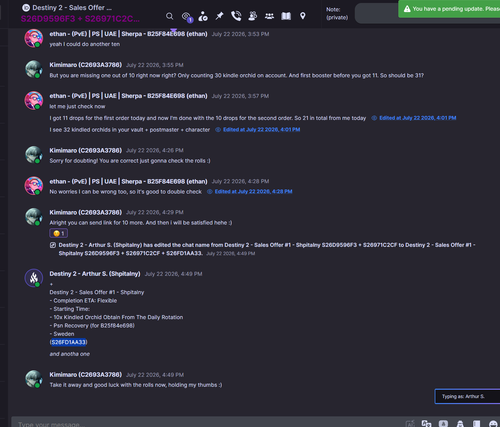Open the emoji picker smiley icon
This screenshot has height=427, width=500.
(493, 424)
